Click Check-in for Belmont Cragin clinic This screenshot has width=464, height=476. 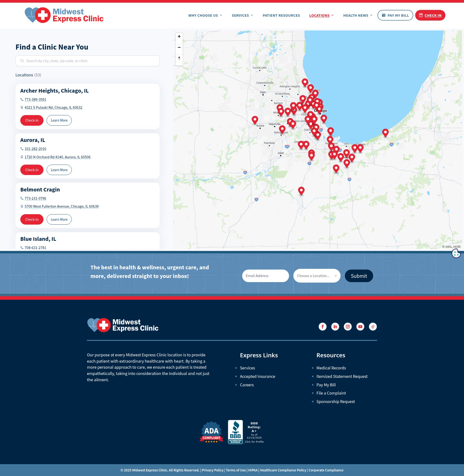click(x=32, y=219)
